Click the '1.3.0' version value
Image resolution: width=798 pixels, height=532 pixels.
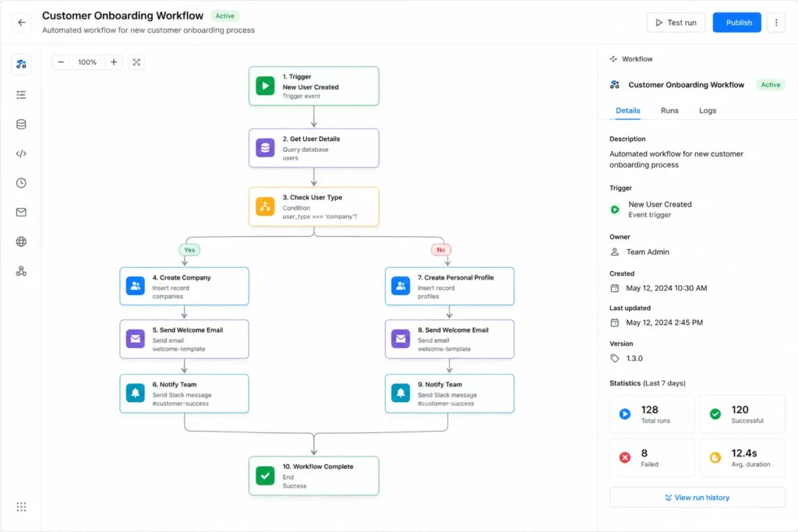(634, 358)
